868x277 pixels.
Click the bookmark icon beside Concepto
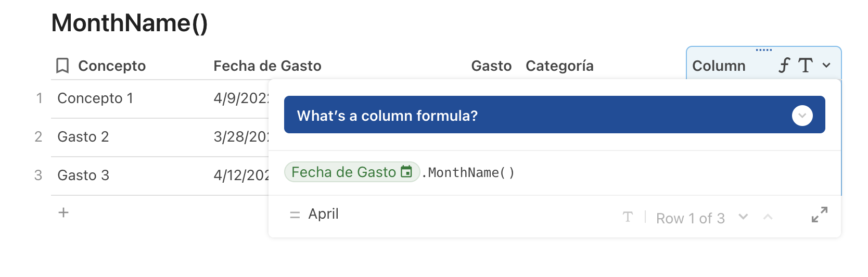(x=62, y=66)
